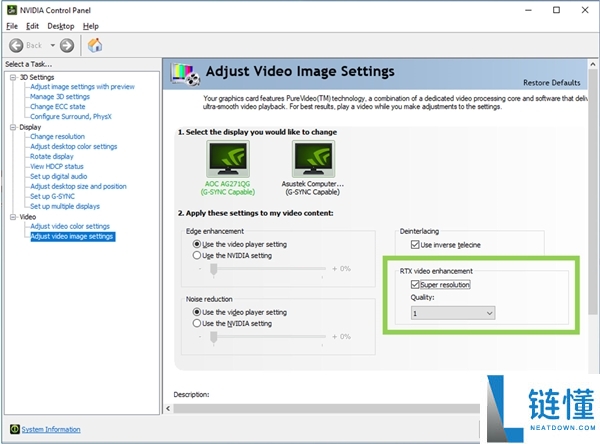Open Manage 3D settings
This screenshot has width=600, height=444.
click(x=60, y=96)
